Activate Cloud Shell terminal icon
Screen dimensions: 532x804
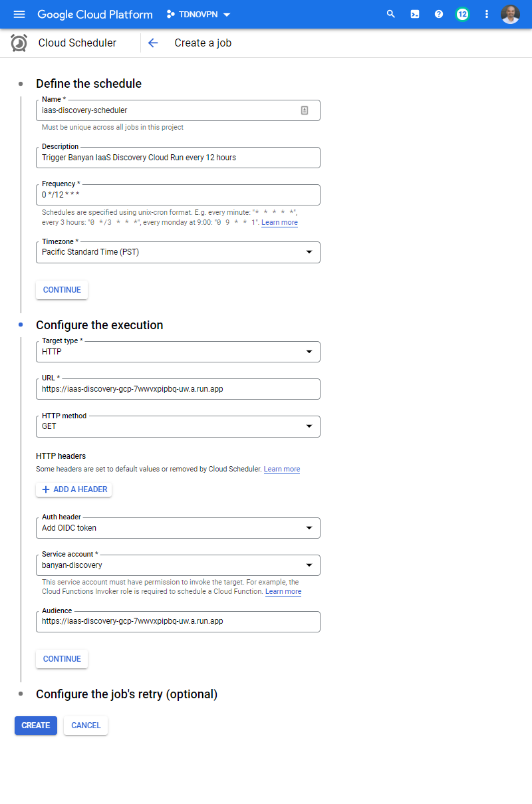415,14
